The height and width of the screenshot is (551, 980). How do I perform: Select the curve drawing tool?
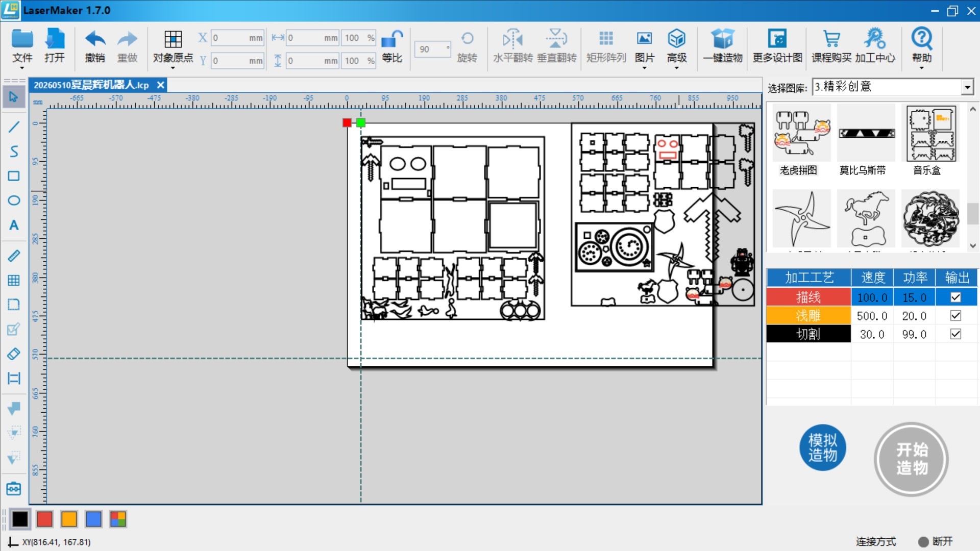click(x=14, y=152)
